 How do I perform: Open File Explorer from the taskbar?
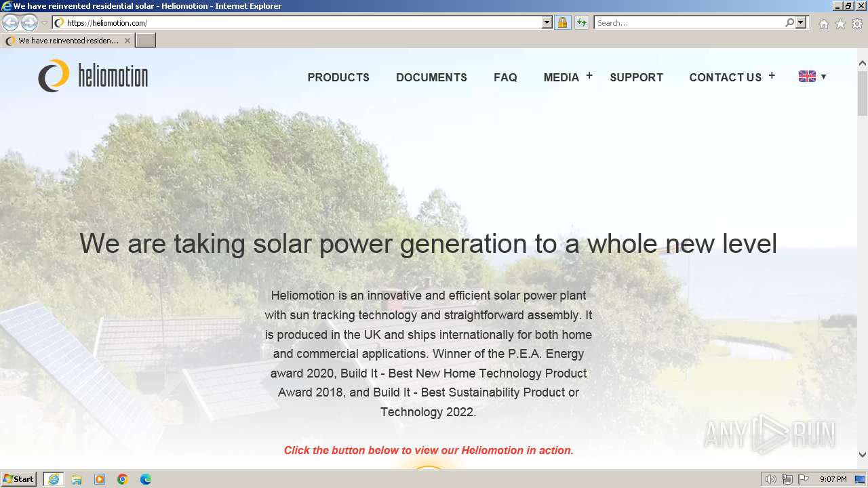coord(77,479)
